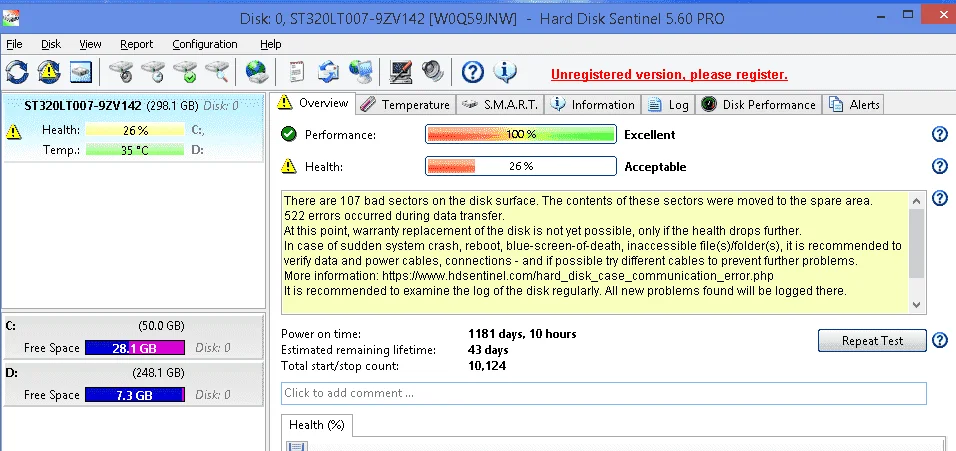Image resolution: width=956 pixels, height=451 pixels.
Task: Click the hdsentinel.com URL in status text
Action: point(578,276)
